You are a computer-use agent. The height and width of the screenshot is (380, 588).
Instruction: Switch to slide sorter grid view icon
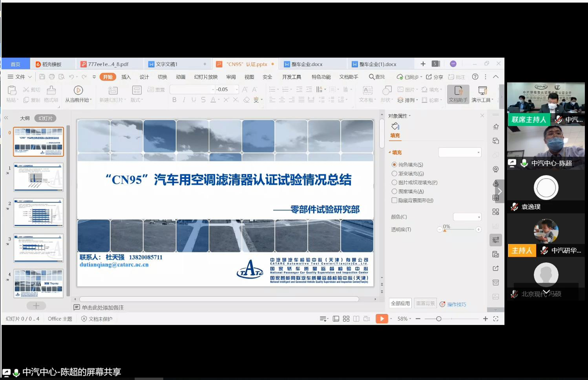(346, 319)
